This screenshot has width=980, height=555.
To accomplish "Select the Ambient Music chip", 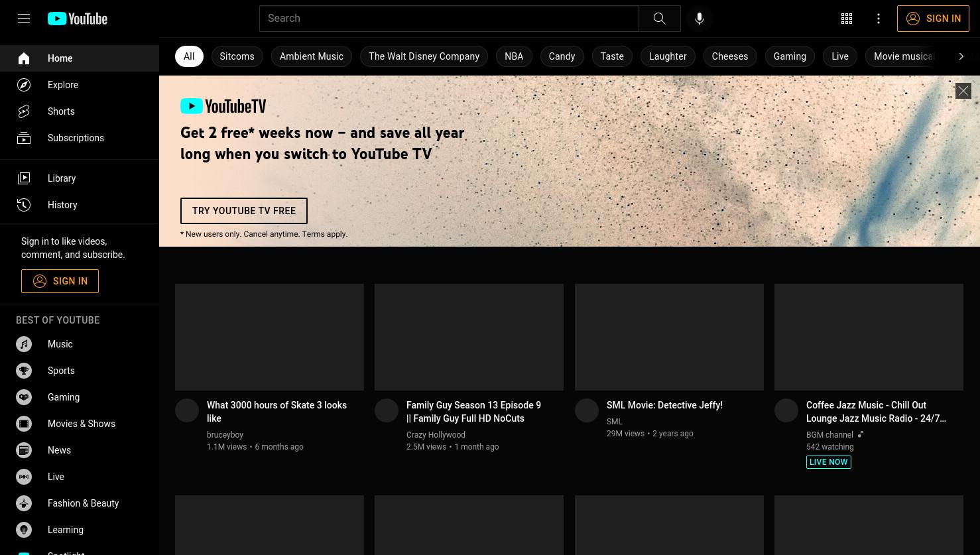I will click(312, 56).
